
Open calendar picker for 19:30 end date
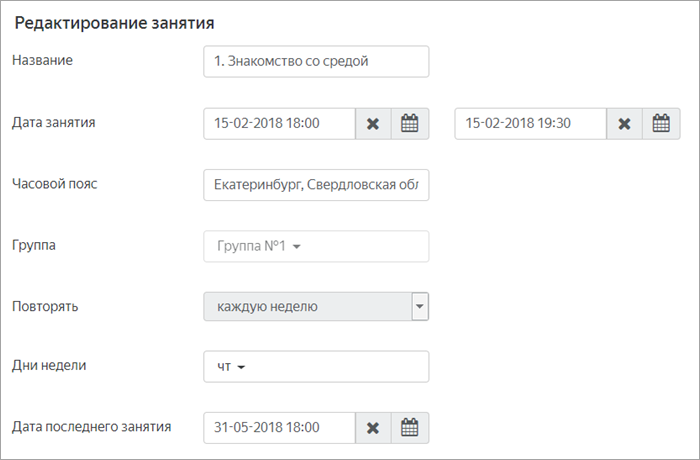coord(661,124)
